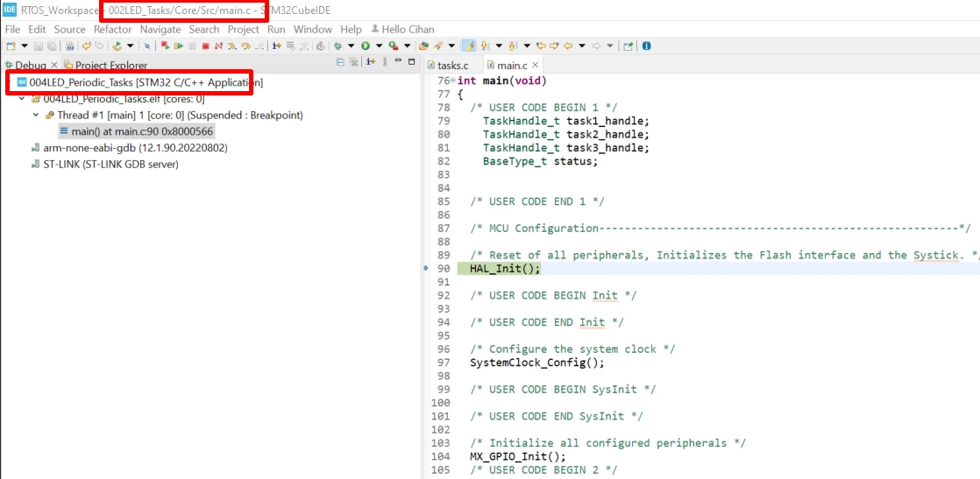Open the Debug view menu (three dots)

385,62
